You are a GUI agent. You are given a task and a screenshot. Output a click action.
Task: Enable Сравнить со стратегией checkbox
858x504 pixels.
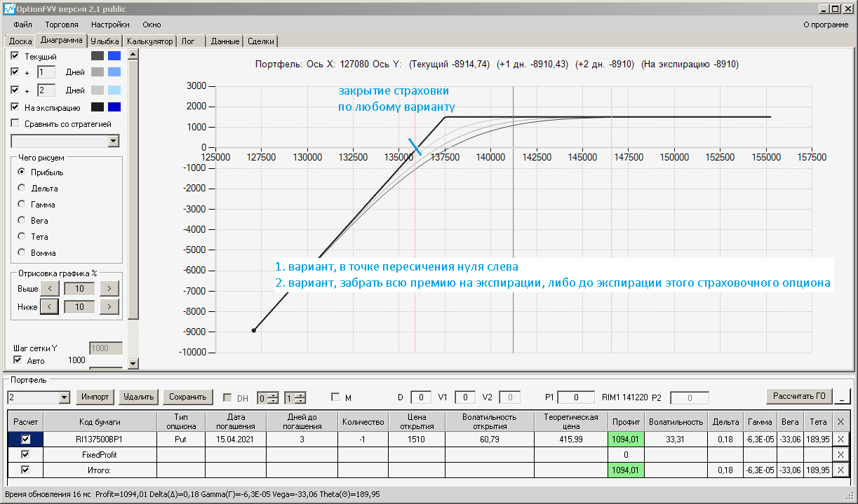pyautogui.click(x=15, y=123)
